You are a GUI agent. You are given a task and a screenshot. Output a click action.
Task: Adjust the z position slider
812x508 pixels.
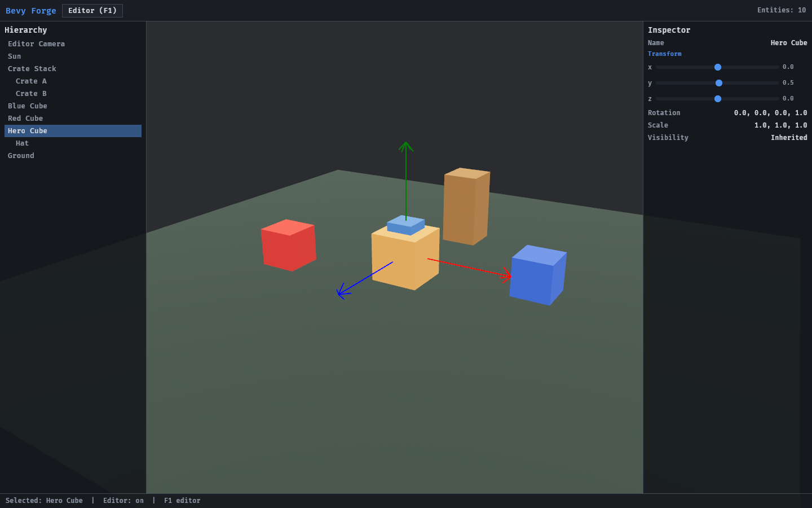coord(717,99)
